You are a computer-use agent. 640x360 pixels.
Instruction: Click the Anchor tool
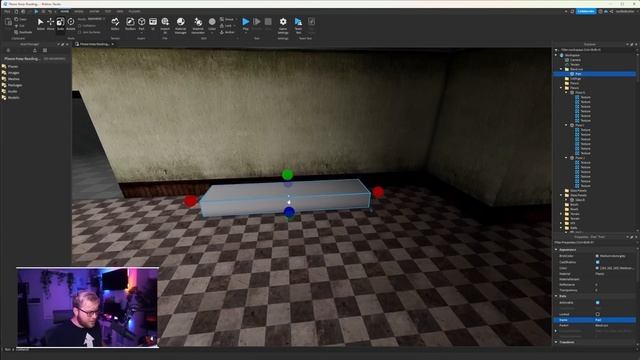click(x=227, y=32)
